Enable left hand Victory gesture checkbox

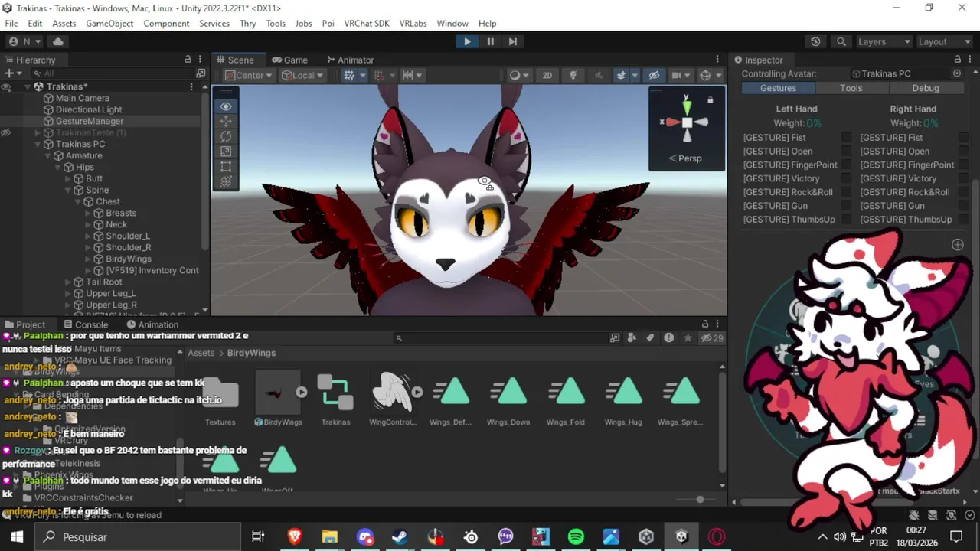pyautogui.click(x=846, y=178)
